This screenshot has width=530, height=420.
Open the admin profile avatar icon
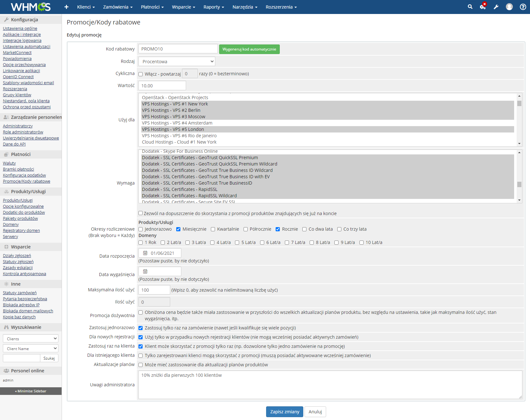(509, 7)
